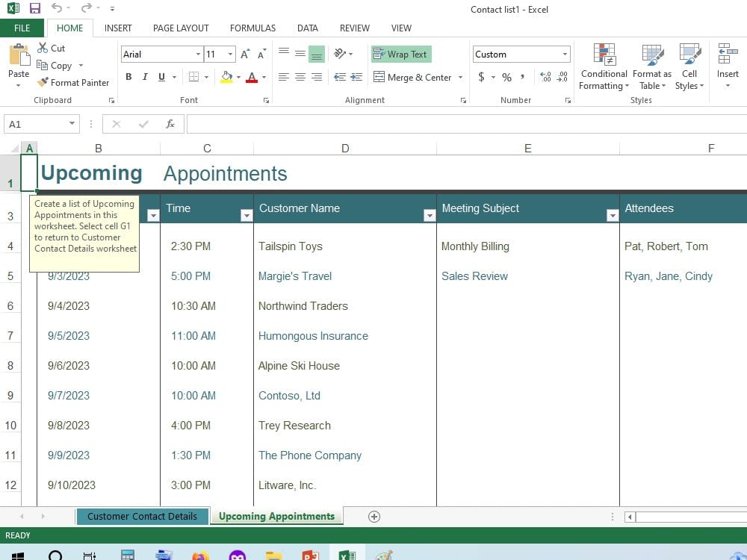Decrease font size with the smaller A icon
This screenshot has width=747, height=560.
(261, 55)
